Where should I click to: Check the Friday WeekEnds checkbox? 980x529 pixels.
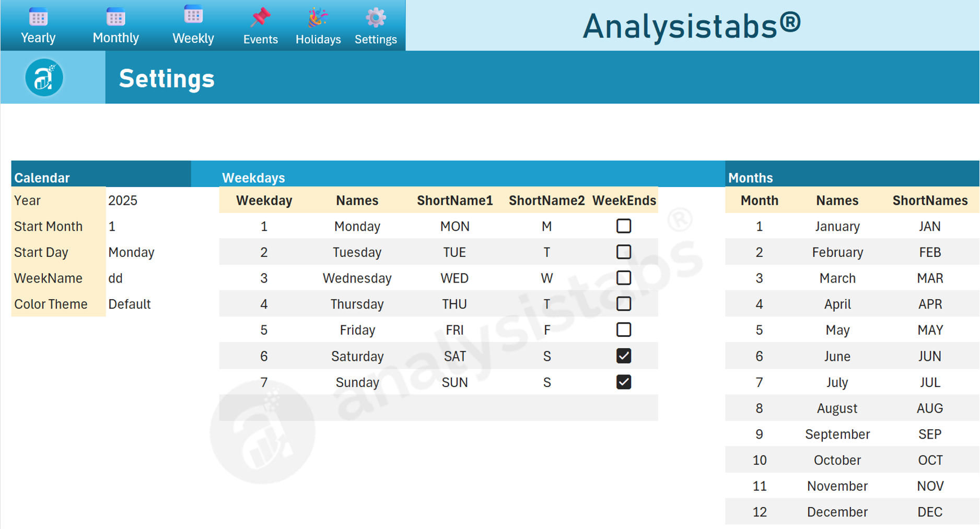click(624, 330)
